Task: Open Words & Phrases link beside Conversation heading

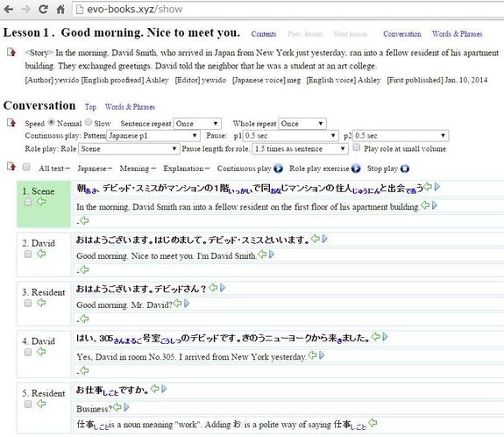Action: coord(130,107)
